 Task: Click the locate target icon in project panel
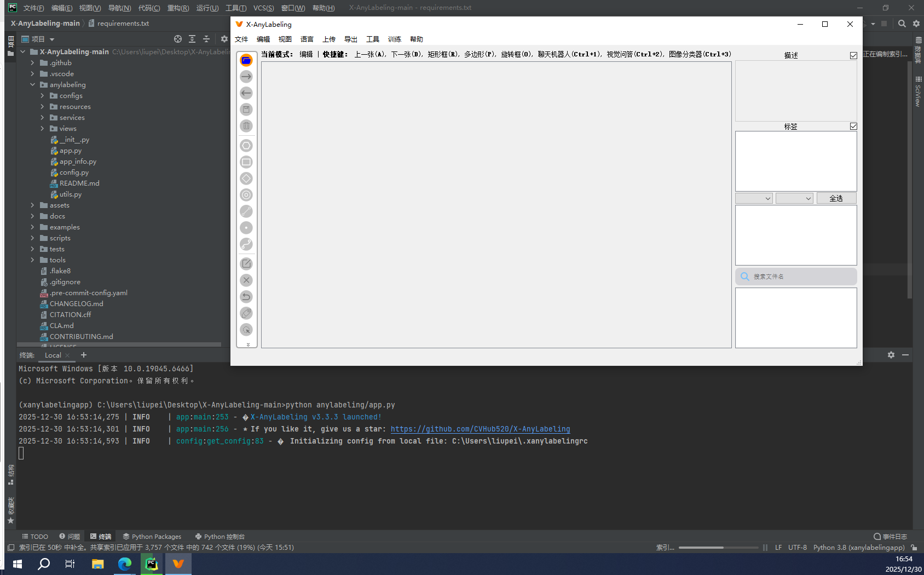point(178,39)
